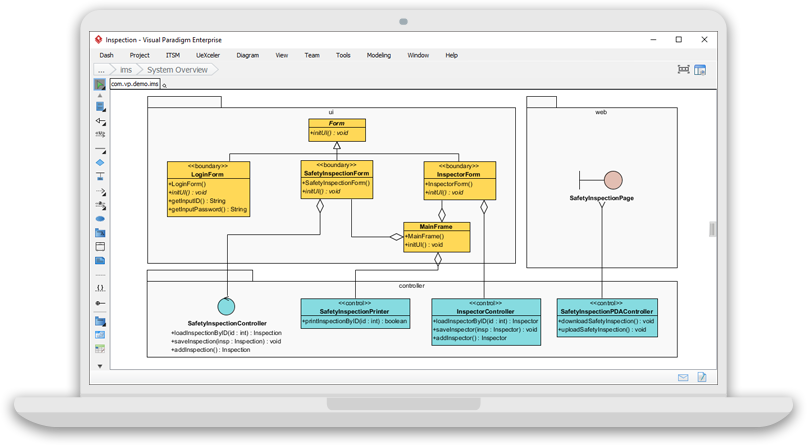Click the fit-to-window icon in the toolbar
Screen dimensions: 807x445
684,70
